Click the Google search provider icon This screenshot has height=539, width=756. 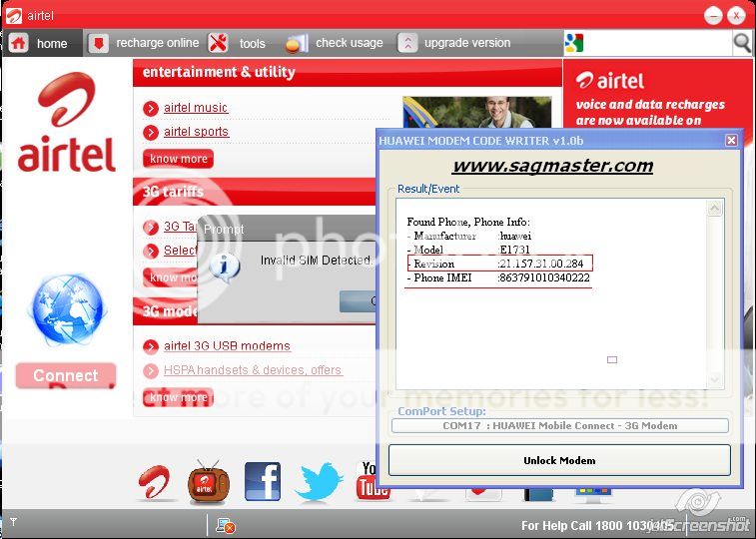tap(574, 43)
